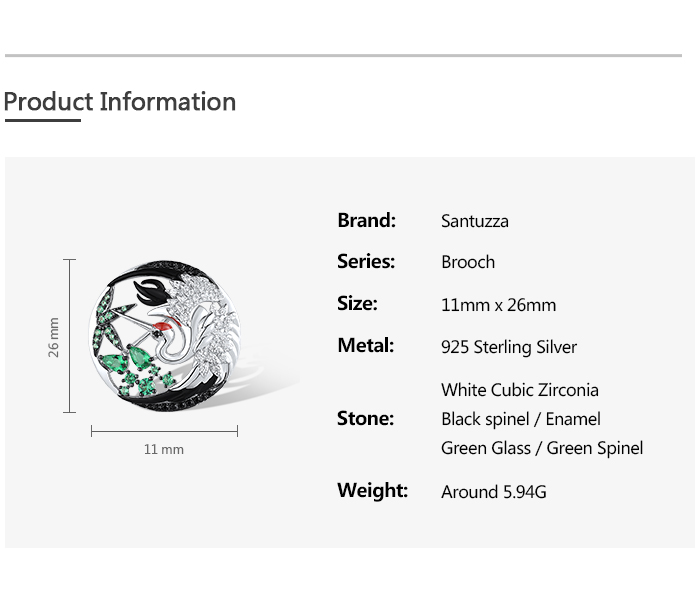The image size is (700, 606).
Task: Select the Brooch series value
Action: pos(468,262)
